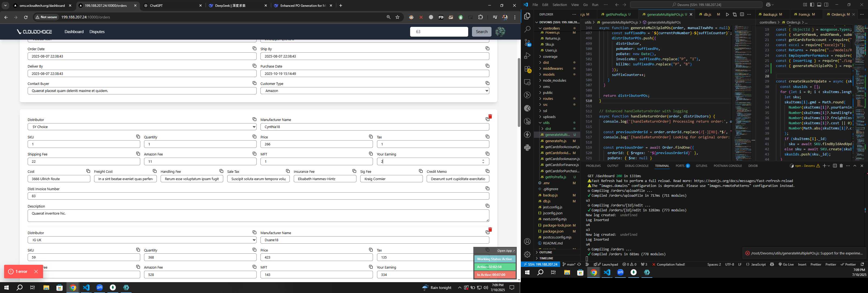The image size is (868, 293).
Task: Click the Search button in CloudChoice header
Action: pos(481,32)
